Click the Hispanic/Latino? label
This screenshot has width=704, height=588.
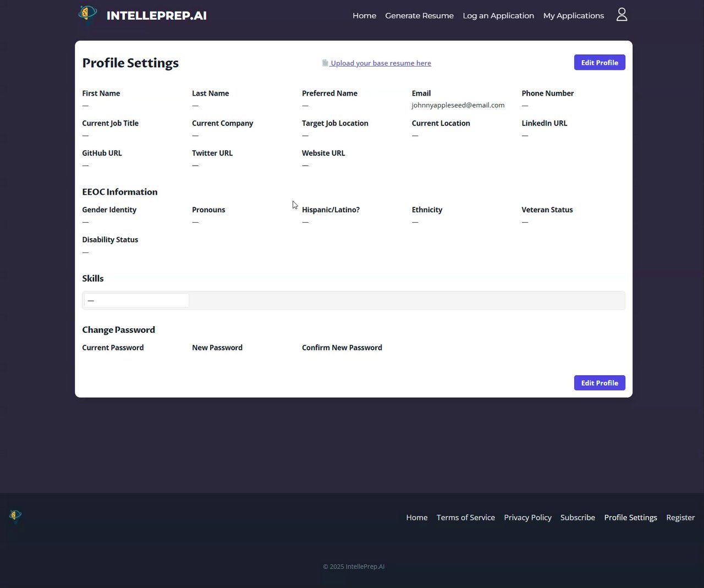click(331, 210)
